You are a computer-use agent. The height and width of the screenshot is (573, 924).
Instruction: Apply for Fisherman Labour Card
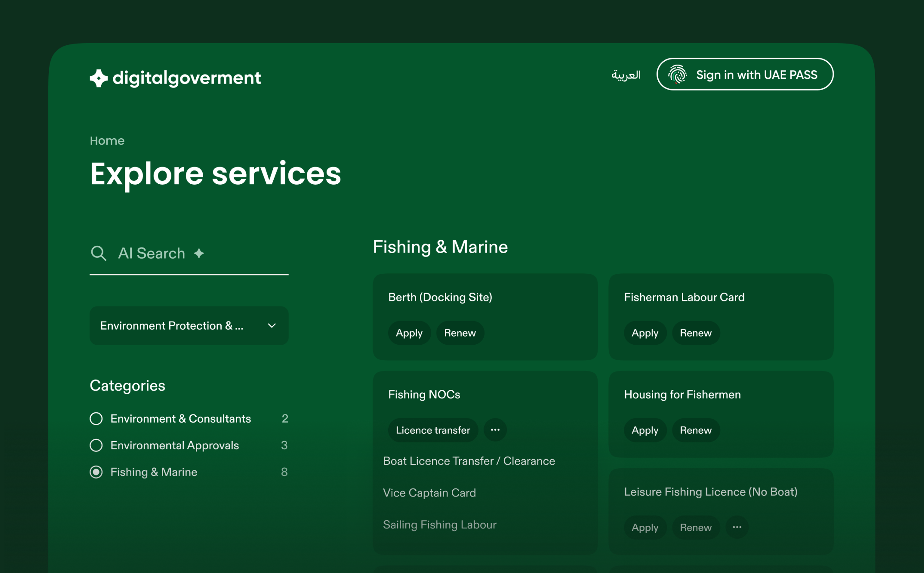(x=645, y=333)
